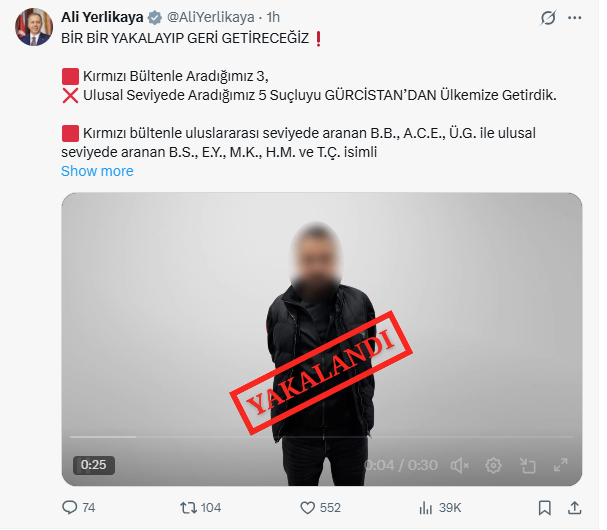This screenshot has height=530, width=607.
Task: Click the reply speech bubble icon
Action: click(x=70, y=508)
